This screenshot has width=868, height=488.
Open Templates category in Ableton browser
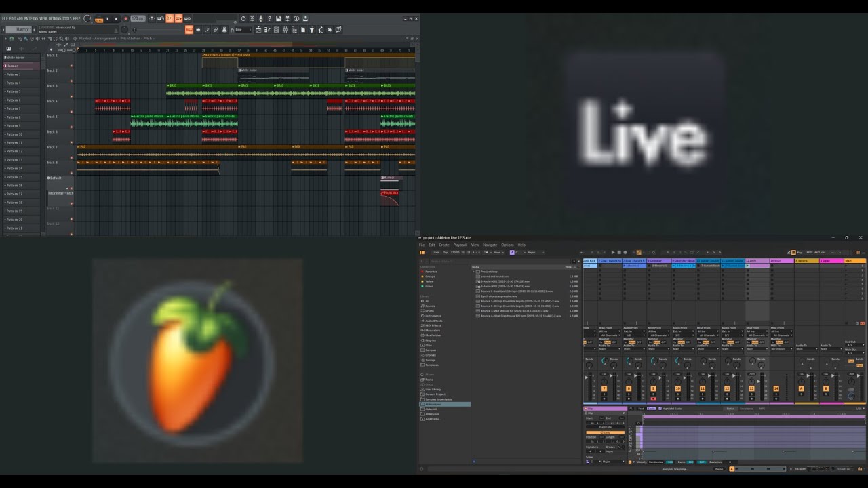(431, 365)
